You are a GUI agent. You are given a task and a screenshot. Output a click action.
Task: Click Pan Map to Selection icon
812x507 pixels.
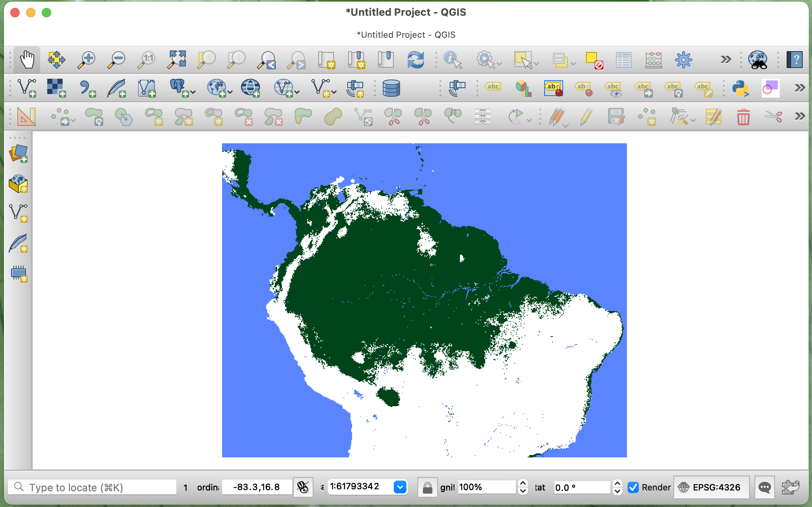point(56,60)
